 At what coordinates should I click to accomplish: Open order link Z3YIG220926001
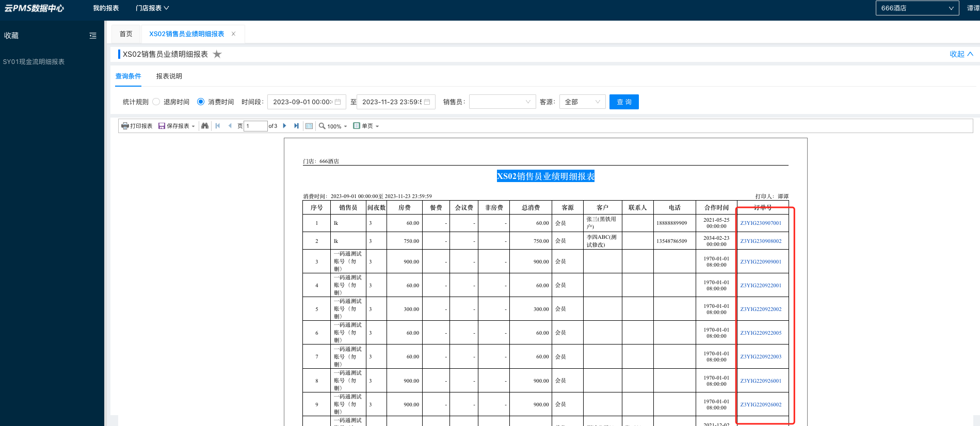(x=761, y=381)
